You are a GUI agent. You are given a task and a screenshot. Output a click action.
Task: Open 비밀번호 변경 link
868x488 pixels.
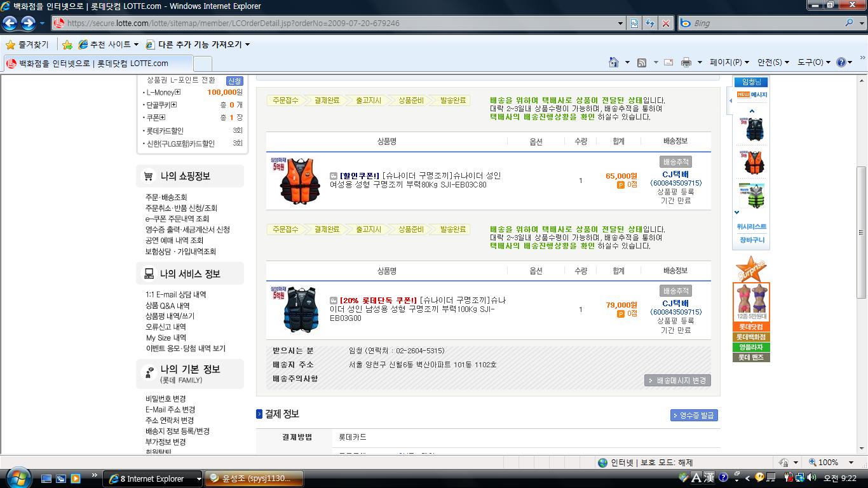(166, 398)
